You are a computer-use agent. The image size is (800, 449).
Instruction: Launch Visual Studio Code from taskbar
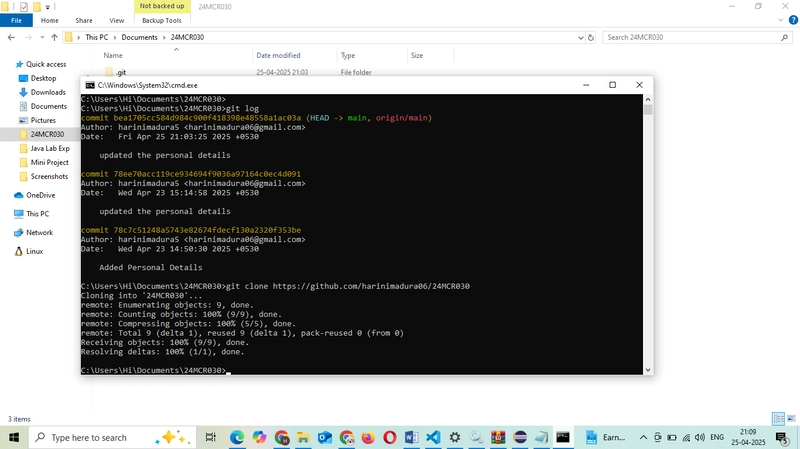pyautogui.click(x=433, y=437)
